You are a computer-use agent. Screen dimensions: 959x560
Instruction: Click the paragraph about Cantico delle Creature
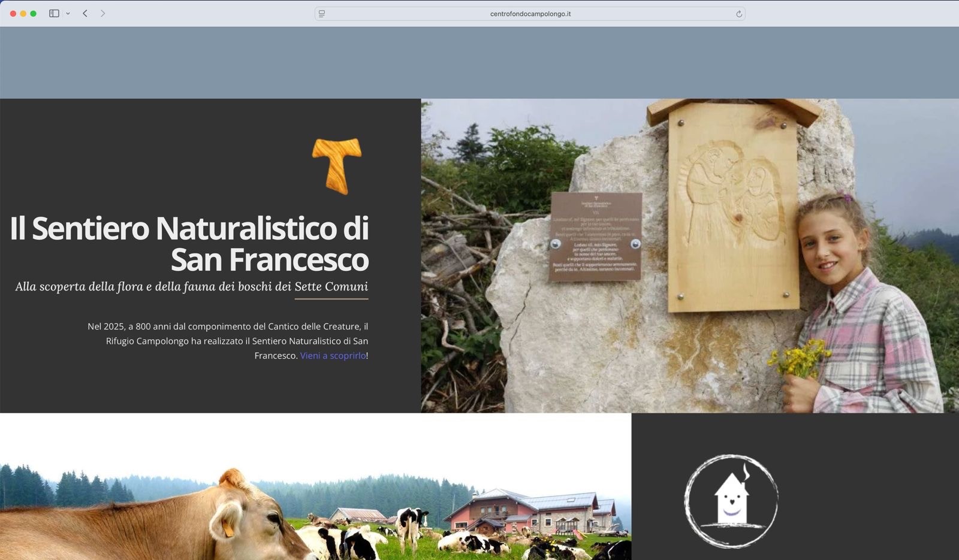[x=228, y=341]
